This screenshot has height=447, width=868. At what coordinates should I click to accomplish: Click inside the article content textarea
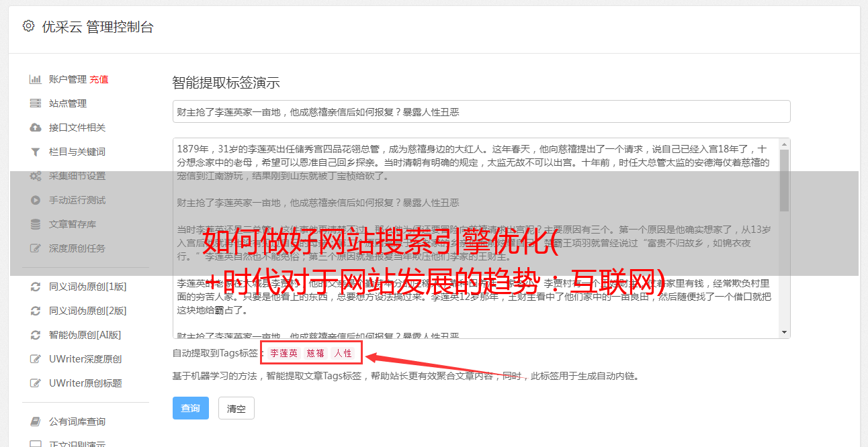476,238
